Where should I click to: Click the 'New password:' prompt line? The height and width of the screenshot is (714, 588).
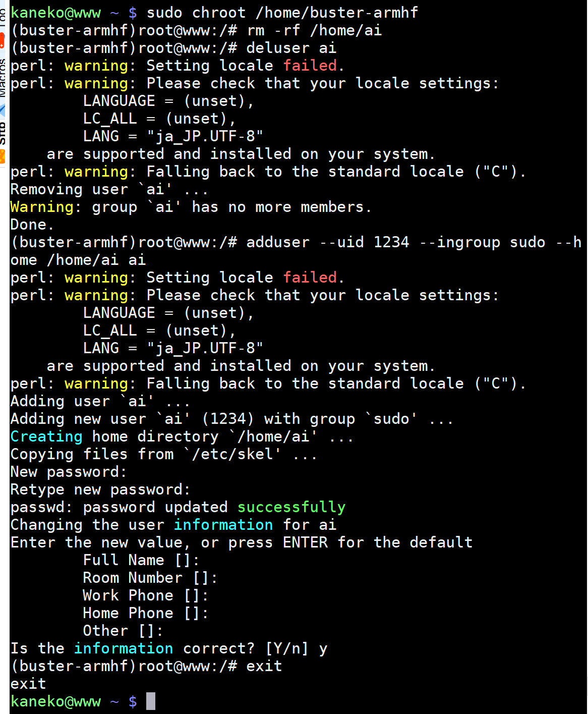click(69, 472)
